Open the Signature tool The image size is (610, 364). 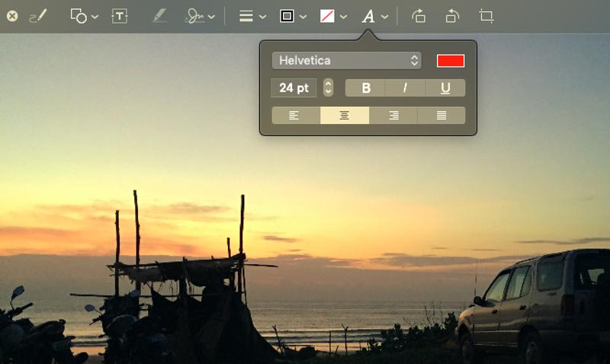tap(200, 16)
